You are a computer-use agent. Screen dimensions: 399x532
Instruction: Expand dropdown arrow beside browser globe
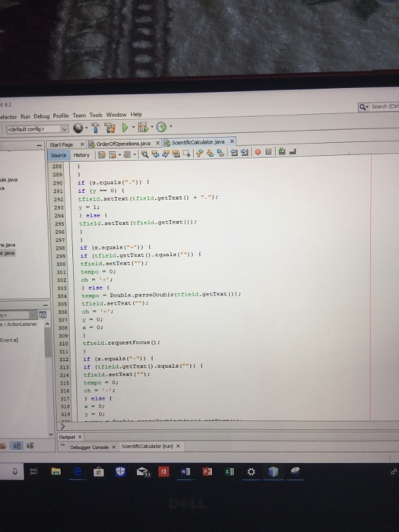coord(86,128)
